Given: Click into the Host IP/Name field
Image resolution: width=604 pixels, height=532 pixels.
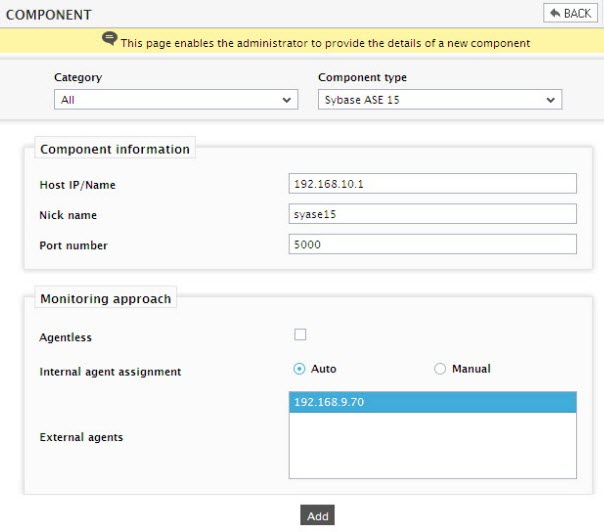Looking at the screenshot, I should point(433,183).
